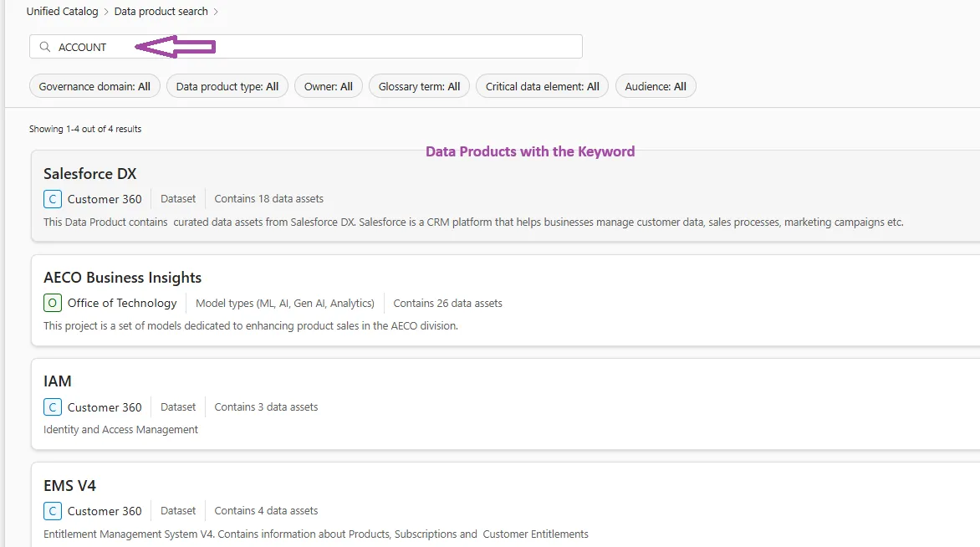Open the Salesforce DX data product

point(89,173)
